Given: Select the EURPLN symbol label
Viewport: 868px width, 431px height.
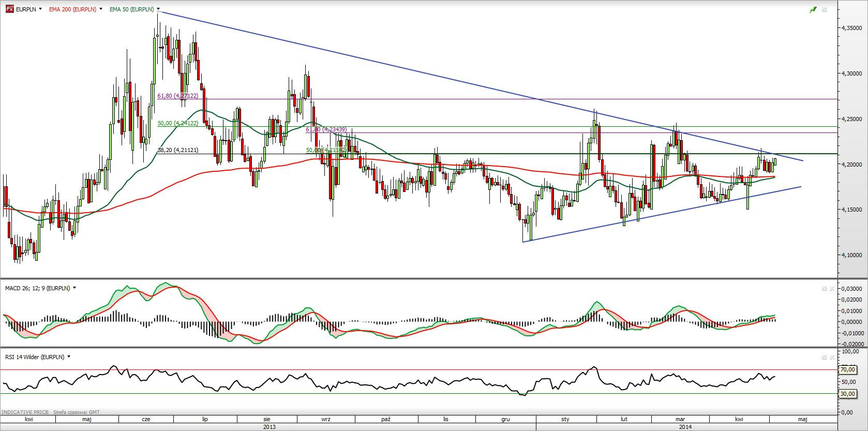Looking at the screenshot, I should [26, 9].
